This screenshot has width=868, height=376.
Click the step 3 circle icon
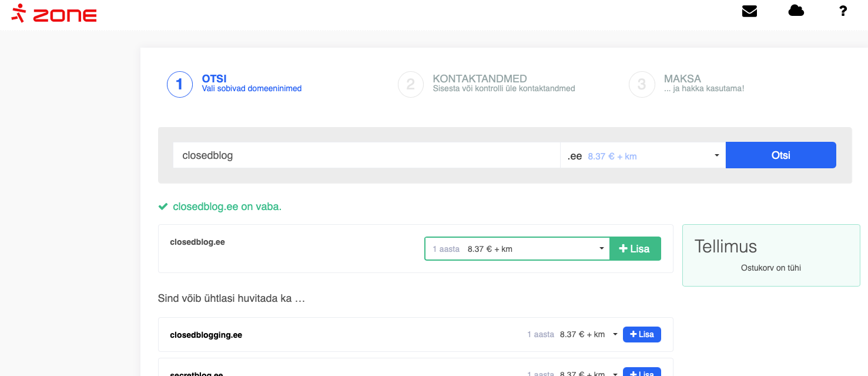click(641, 84)
